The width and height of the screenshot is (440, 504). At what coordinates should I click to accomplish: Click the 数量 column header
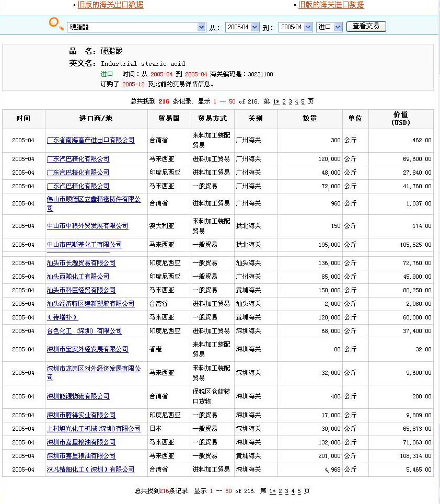coord(310,119)
